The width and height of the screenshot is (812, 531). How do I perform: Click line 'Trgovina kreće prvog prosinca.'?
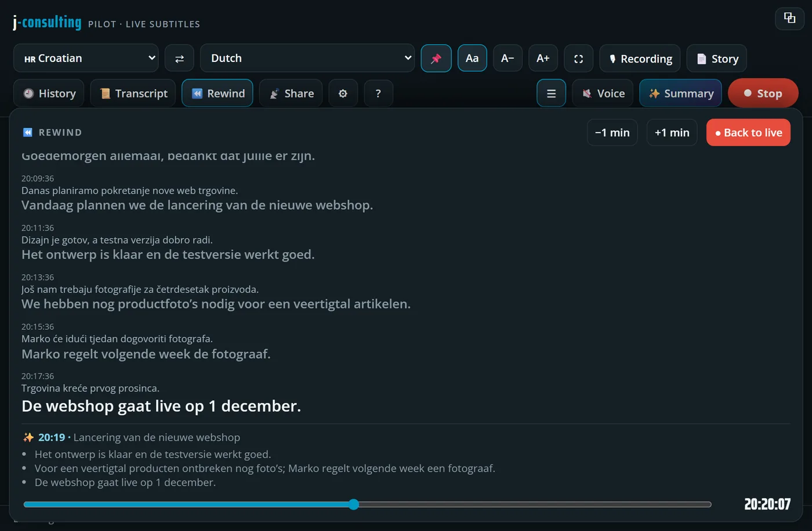click(x=90, y=388)
